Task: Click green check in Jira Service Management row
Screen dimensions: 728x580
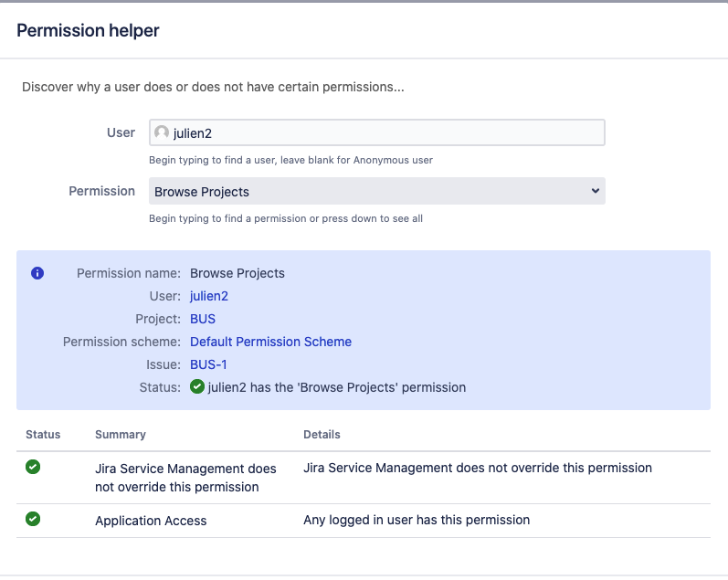Action: point(33,467)
